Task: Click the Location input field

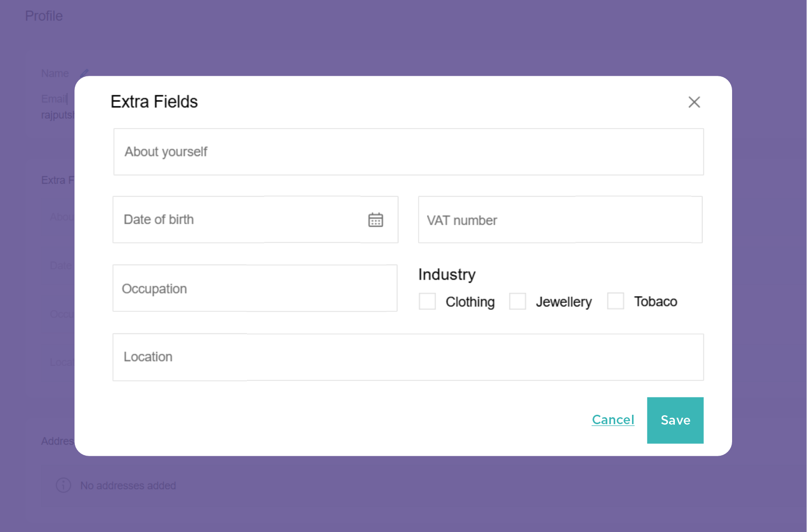Action: (408, 357)
